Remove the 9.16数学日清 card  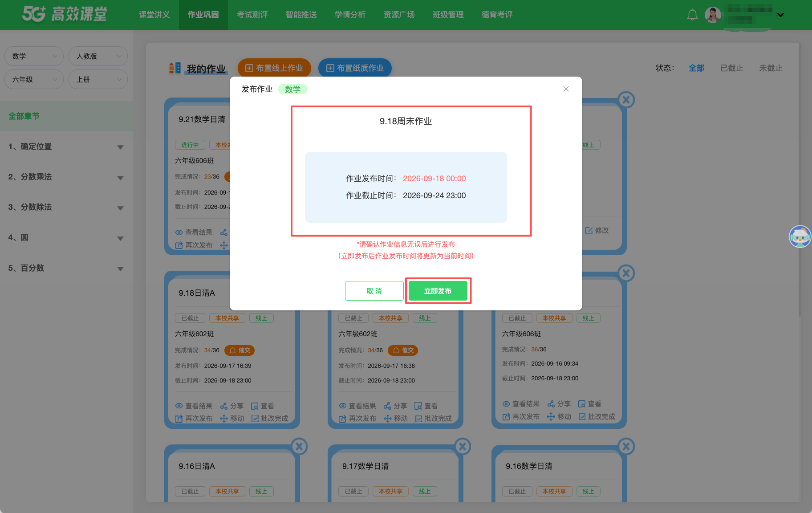[x=626, y=446]
